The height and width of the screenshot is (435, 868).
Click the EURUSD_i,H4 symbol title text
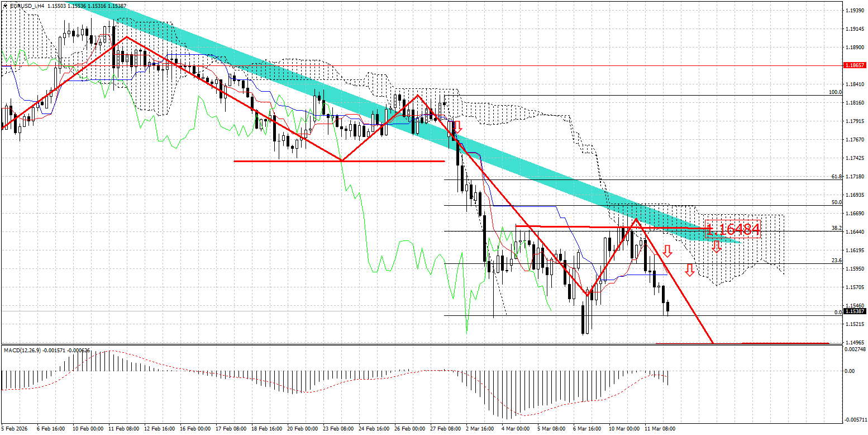coord(28,6)
